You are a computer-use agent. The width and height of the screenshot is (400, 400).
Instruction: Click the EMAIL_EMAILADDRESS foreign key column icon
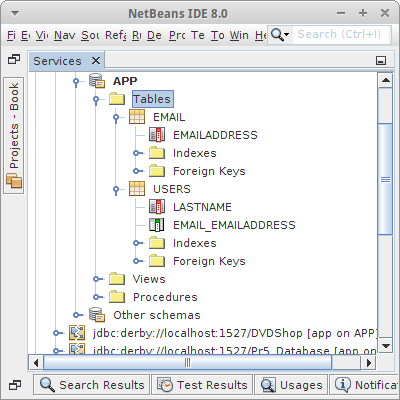(x=157, y=225)
